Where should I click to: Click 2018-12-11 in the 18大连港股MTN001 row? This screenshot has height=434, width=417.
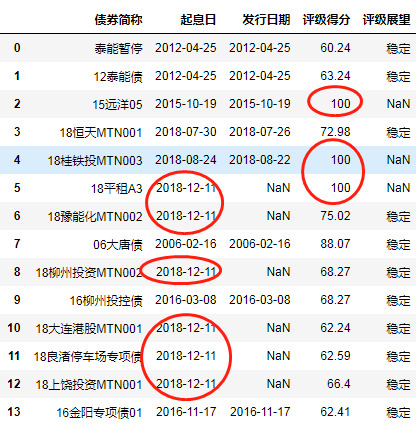pos(186,328)
